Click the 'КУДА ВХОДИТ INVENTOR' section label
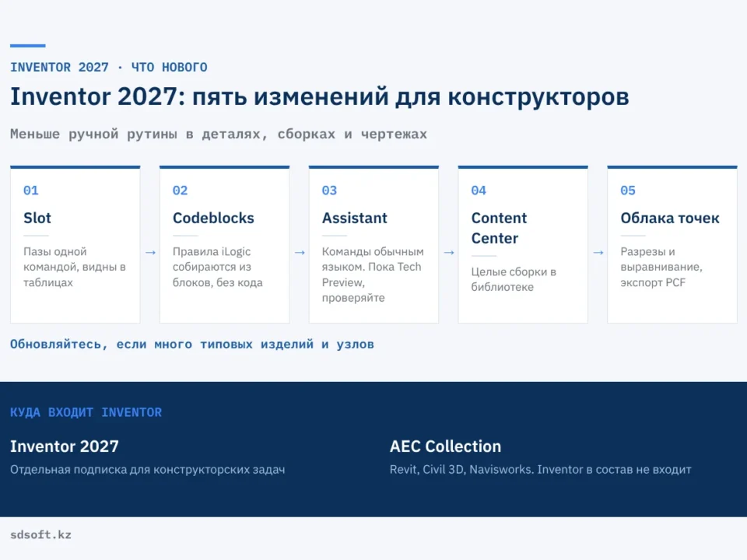The width and height of the screenshot is (747, 560). click(x=86, y=412)
